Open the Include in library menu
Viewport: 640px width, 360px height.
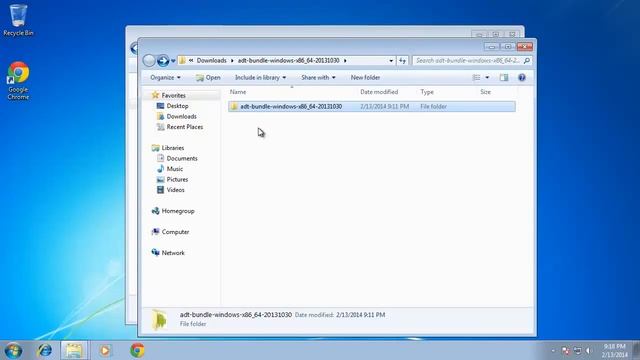pyautogui.click(x=260, y=78)
